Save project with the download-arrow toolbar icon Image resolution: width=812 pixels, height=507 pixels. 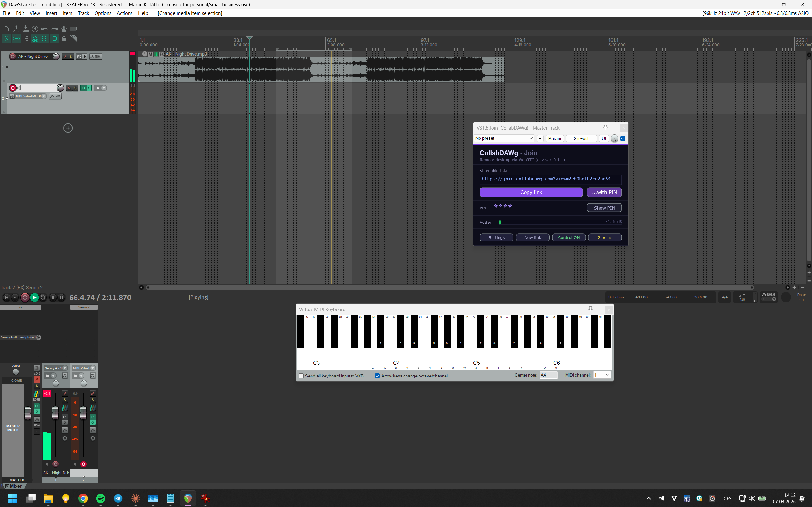25,29
